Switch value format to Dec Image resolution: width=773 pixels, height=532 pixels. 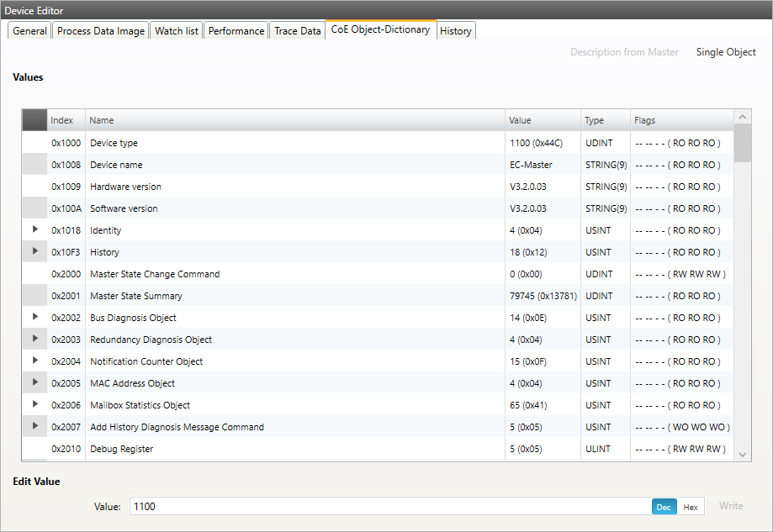coord(664,507)
